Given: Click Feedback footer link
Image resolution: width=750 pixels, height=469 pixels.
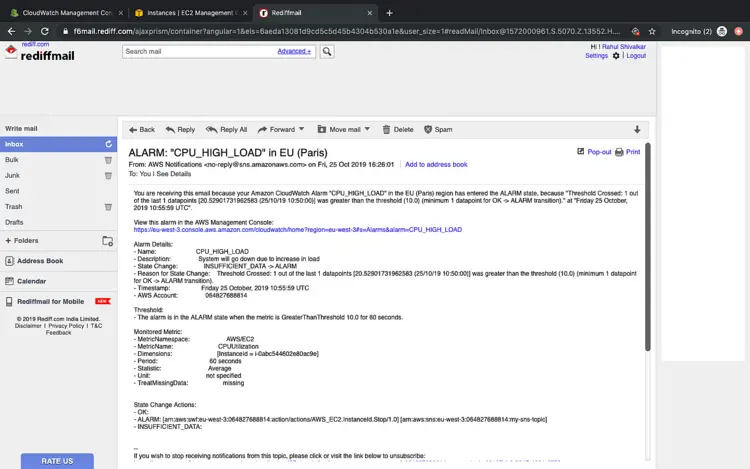Looking at the screenshot, I should tap(58, 333).
